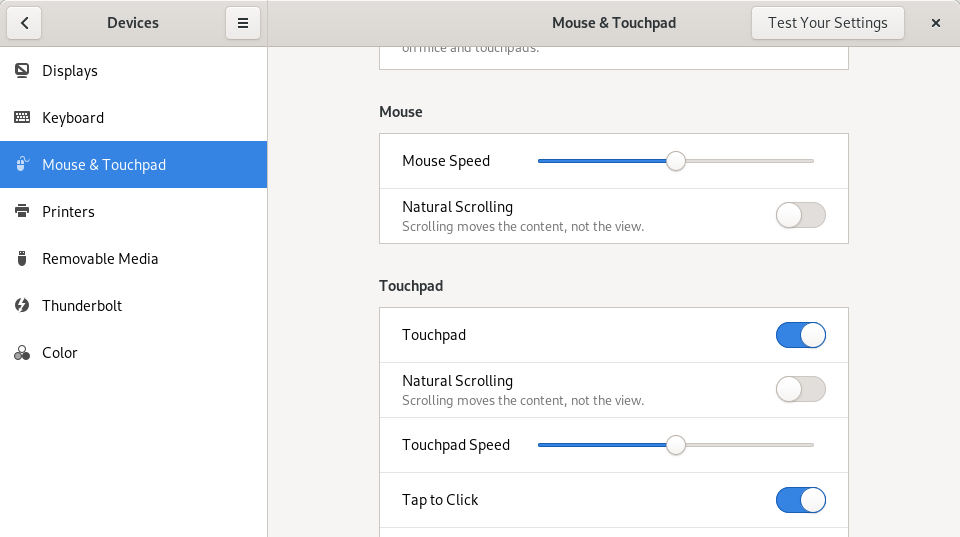Select Keyboard in the Devices list

(73, 118)
